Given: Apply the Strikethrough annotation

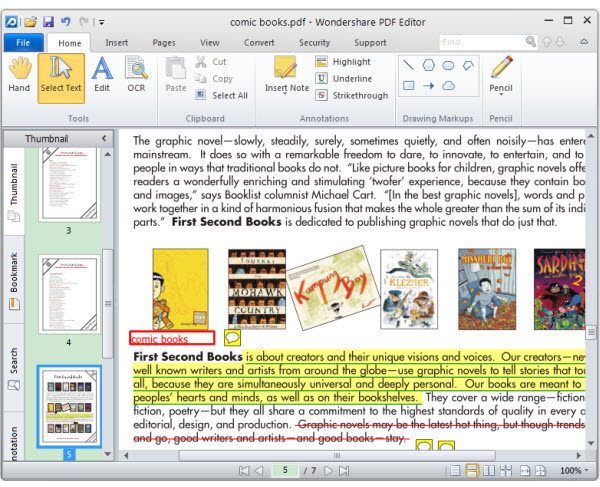Looking at the screenshot, I should pyautogui.click(x=352, y=95).
